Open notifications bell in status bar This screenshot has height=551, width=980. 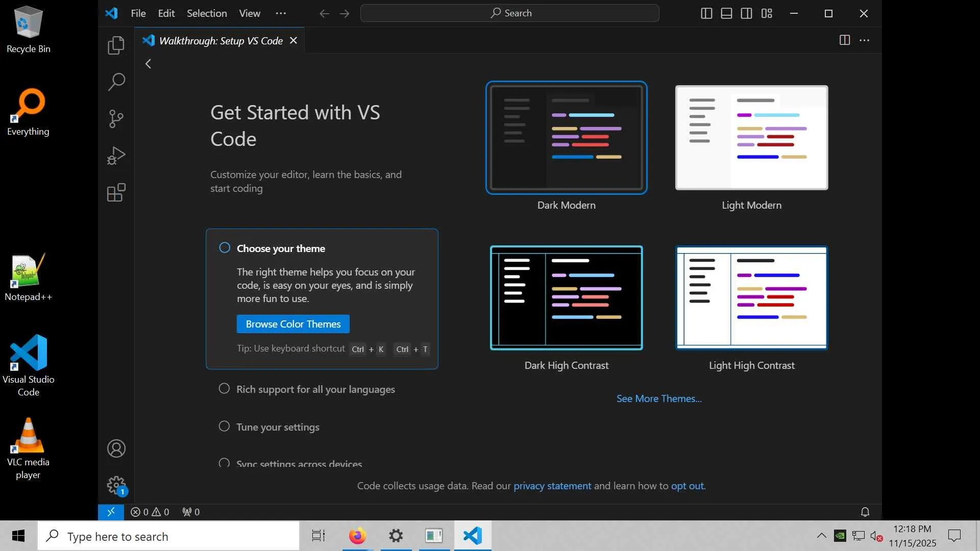pyautogui.click(x=865, y=512)
